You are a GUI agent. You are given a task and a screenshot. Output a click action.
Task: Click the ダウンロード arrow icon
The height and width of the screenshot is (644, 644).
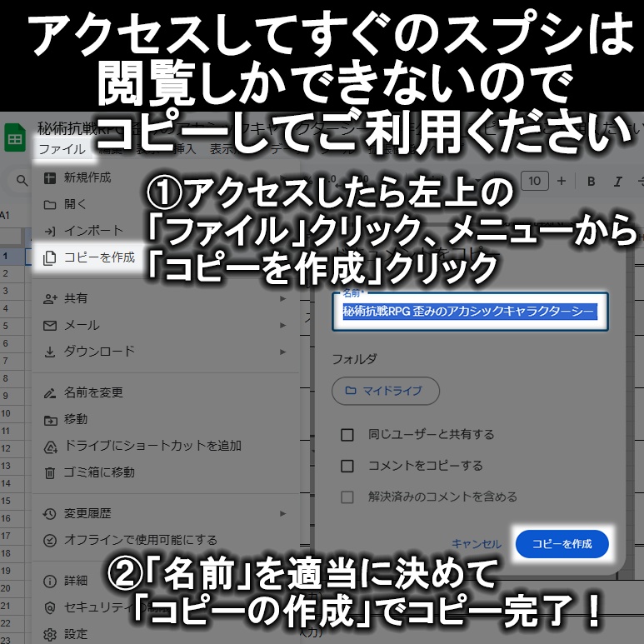50,352
